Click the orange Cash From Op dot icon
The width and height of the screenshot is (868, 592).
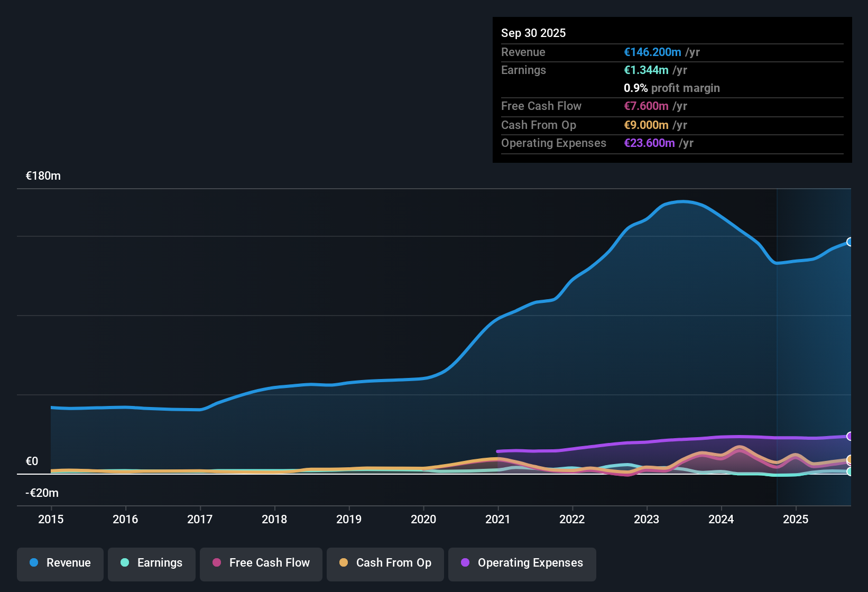point(344,563)
